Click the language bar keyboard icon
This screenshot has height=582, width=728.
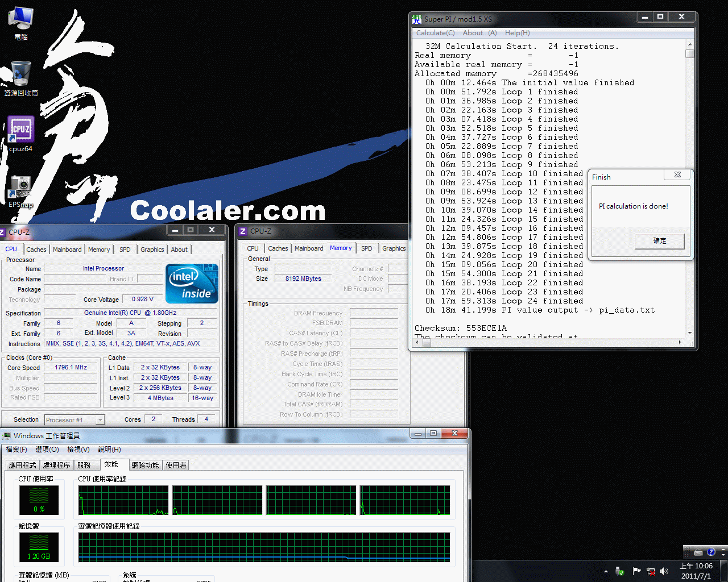698,552
